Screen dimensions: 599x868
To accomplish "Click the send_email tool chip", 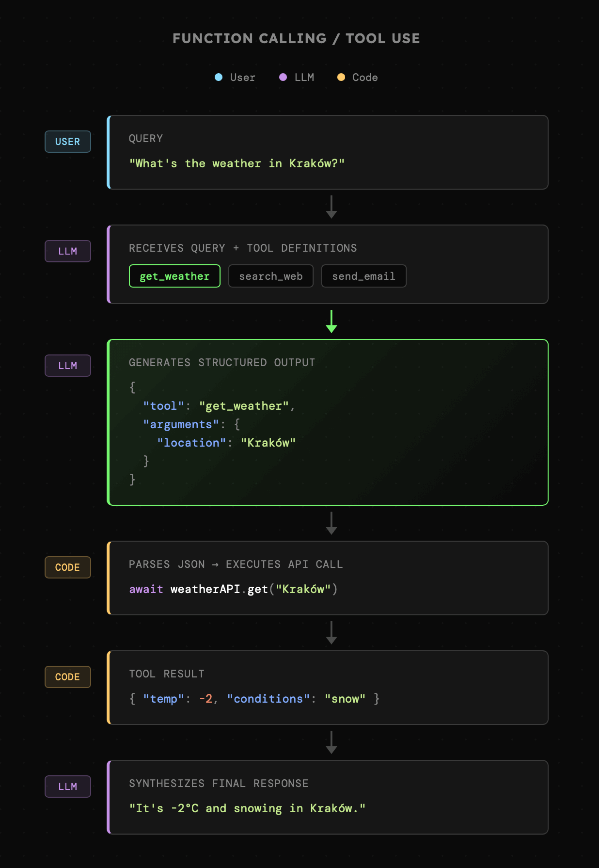I will (363, 276).
